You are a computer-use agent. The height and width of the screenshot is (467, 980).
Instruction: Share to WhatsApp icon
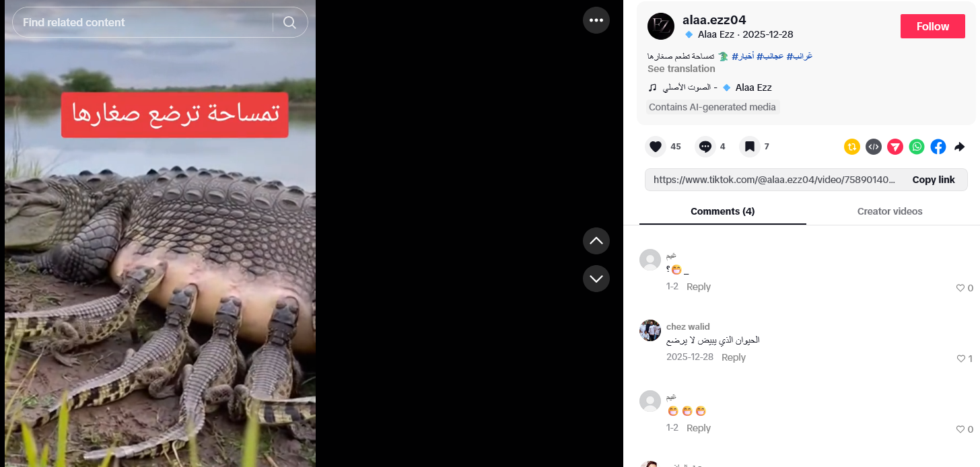point(917,147)
